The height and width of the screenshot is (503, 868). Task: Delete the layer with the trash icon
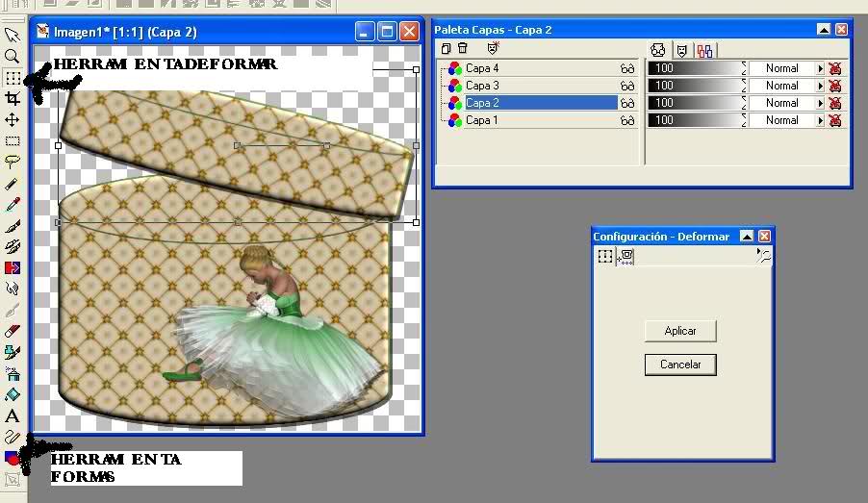point(463,49)
